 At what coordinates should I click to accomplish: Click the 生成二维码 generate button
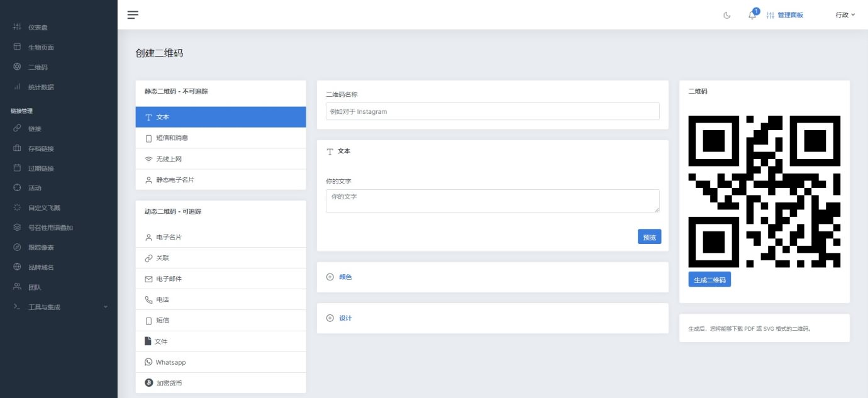click(x=709, y=280)
